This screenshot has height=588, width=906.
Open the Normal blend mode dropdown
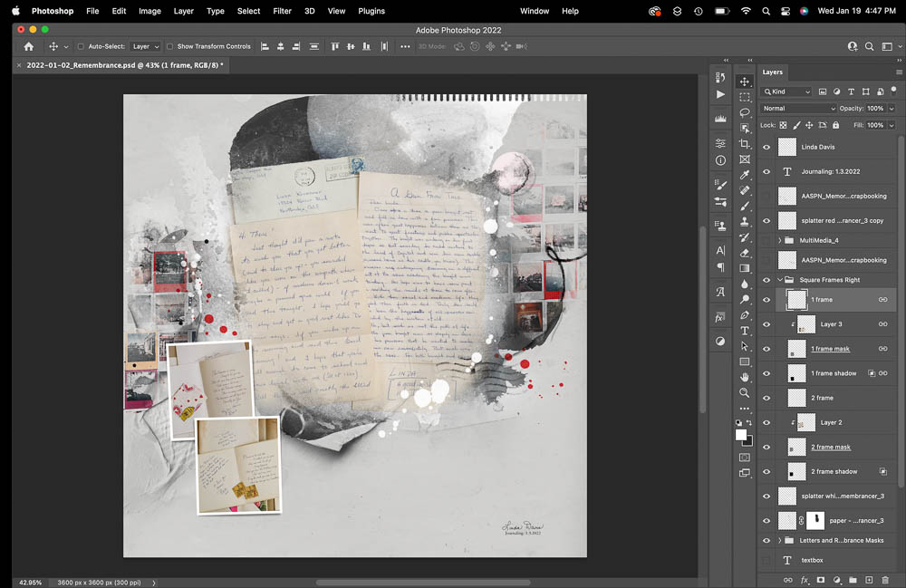click(x=798, y=109)
